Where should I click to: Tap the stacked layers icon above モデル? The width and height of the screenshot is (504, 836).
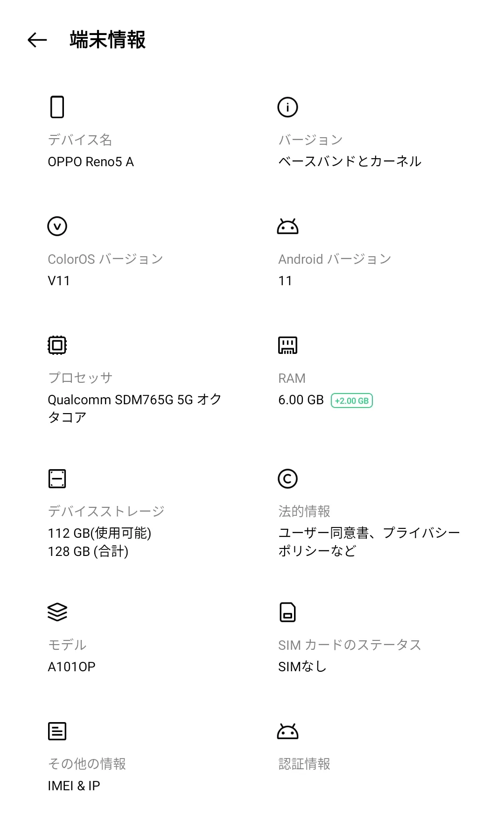pyautogui.click(x=57, y=612)
